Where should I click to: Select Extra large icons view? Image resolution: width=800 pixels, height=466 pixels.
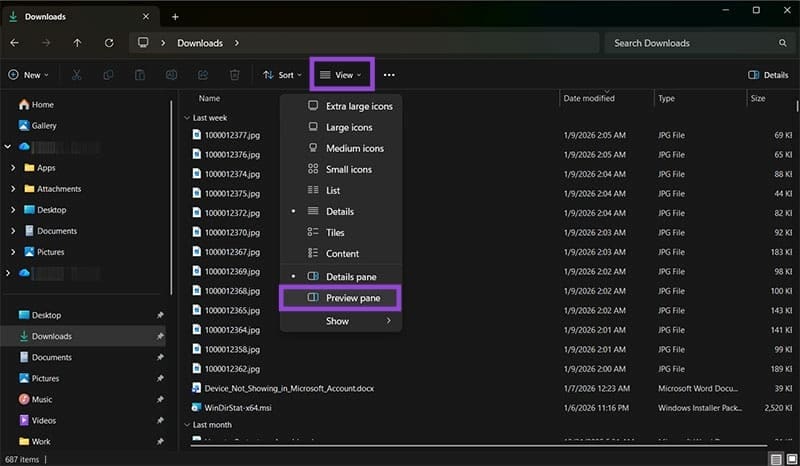(340, 106)
